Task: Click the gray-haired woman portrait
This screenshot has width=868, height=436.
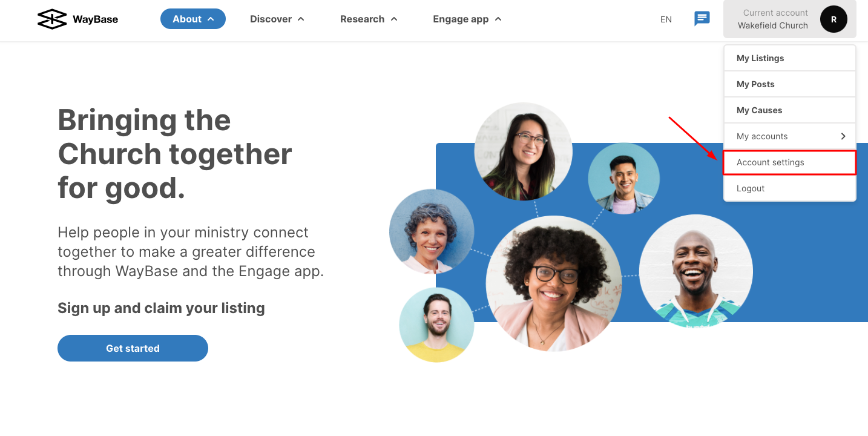Action: point(432,231)
